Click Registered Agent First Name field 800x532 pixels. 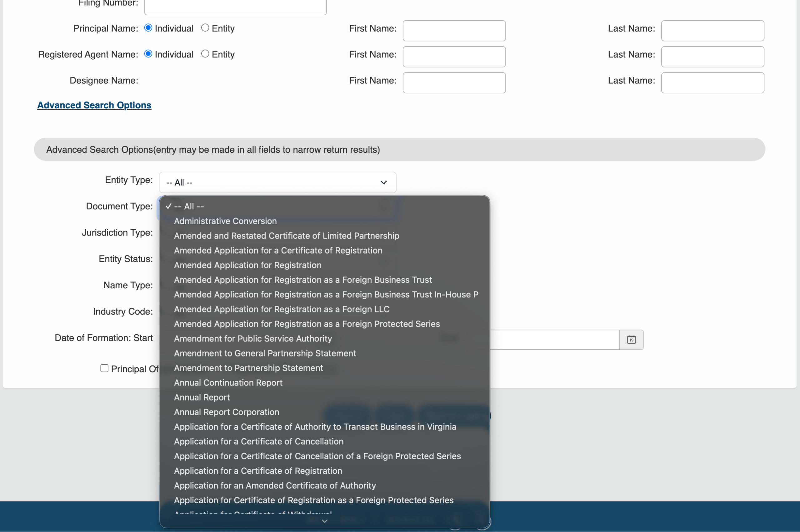pyautogui.click(x=454, y=57)
